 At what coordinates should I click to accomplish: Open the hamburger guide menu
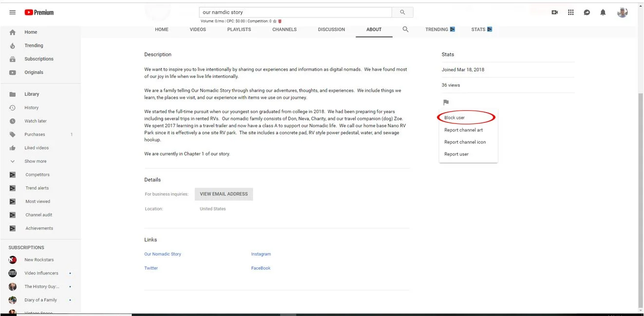pos(13,12)
